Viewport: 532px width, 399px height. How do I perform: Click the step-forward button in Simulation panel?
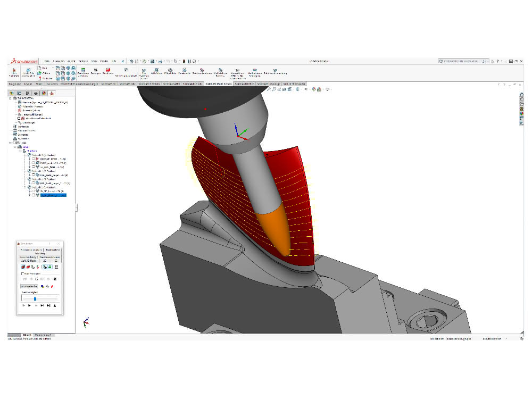point(42,305)
